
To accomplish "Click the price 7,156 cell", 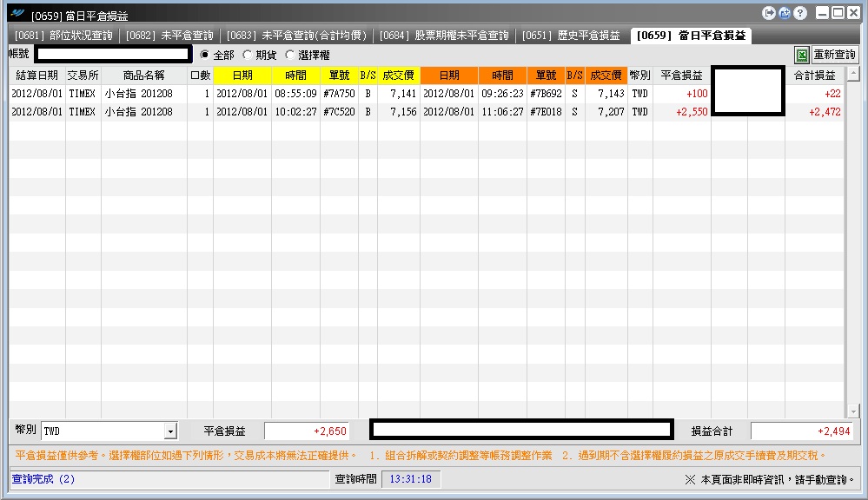I will point(399,112).
